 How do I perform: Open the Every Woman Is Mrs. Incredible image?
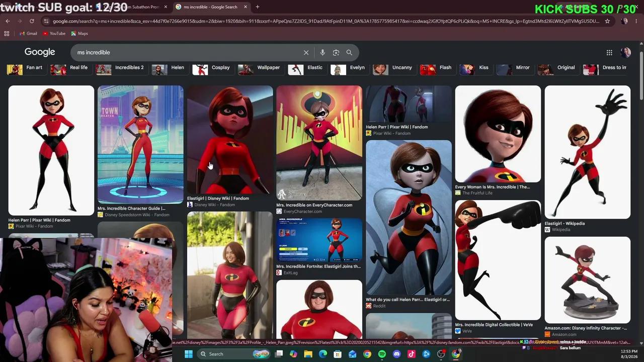tap(498, 134)
